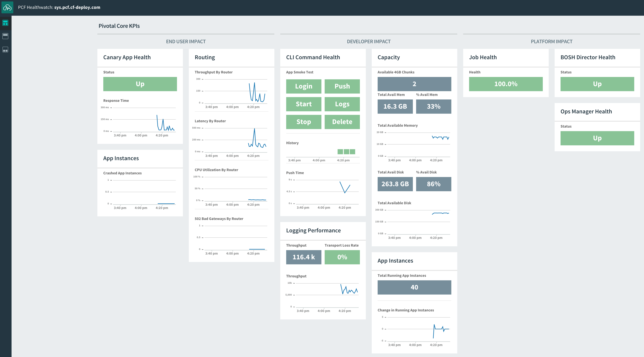Click the Canary App Health Up status bar

pyautogui.click(x=140, y=84)
